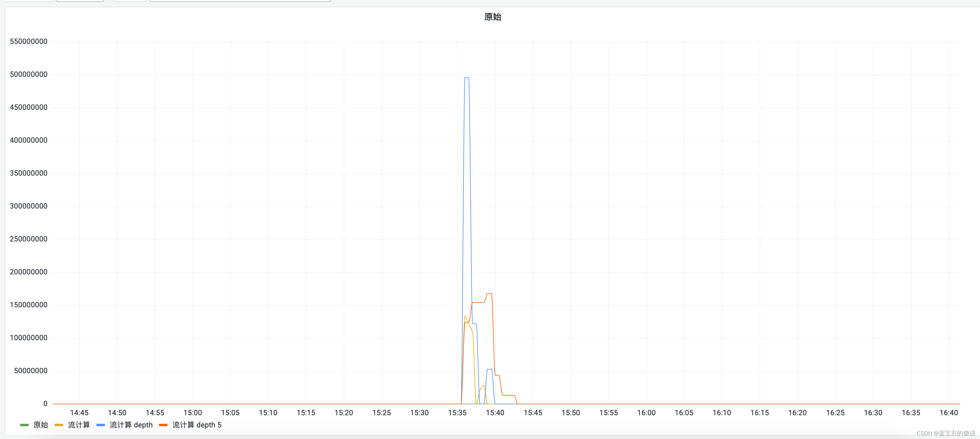This screenshot has width=980, height=439.
Task: Click the 150000000 y-axis label
Action: [29, 305]
